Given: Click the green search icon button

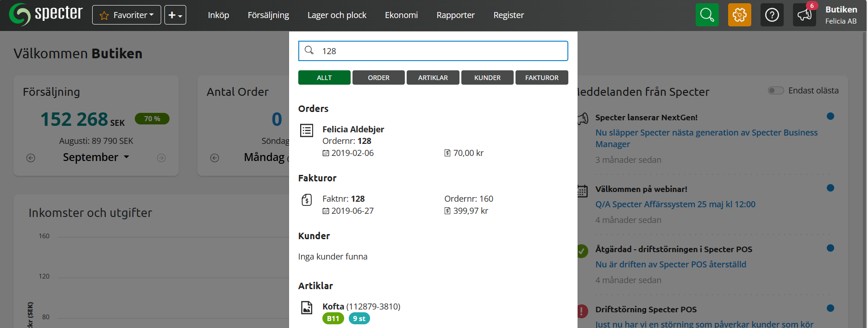Looking at the screenshot, I should [x=707, y=15].
